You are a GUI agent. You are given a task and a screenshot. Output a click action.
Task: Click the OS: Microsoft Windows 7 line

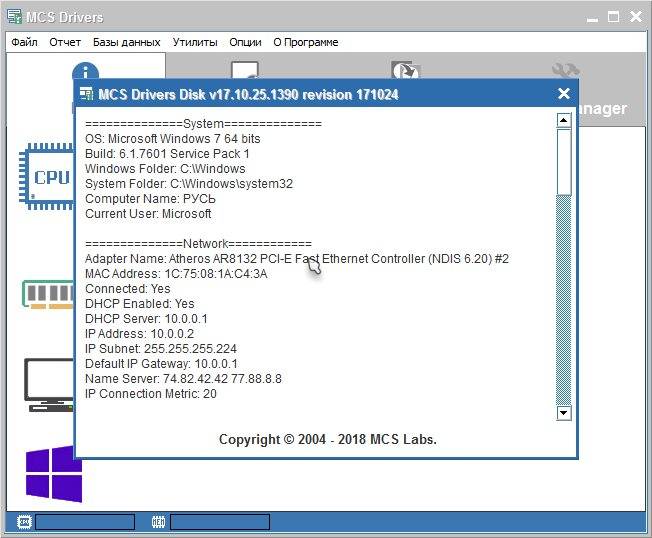(173, 138)
